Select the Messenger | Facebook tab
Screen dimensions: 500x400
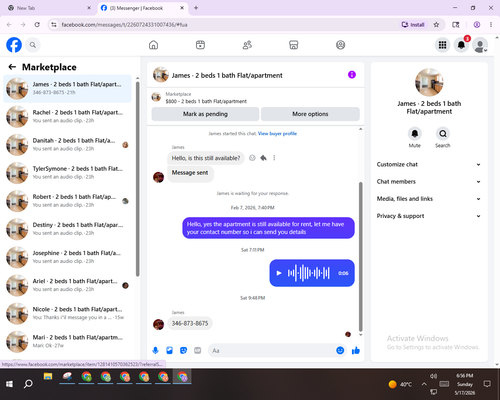143,8
